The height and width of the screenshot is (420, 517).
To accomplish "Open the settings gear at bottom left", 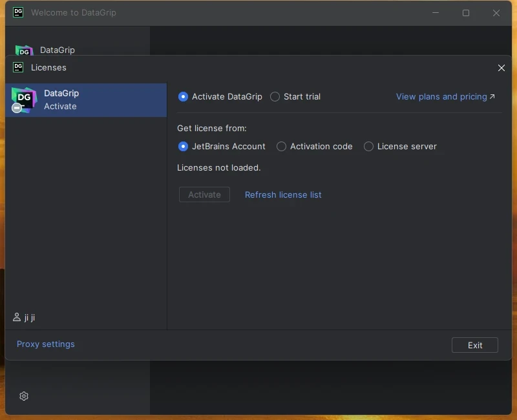I will 24,396.
